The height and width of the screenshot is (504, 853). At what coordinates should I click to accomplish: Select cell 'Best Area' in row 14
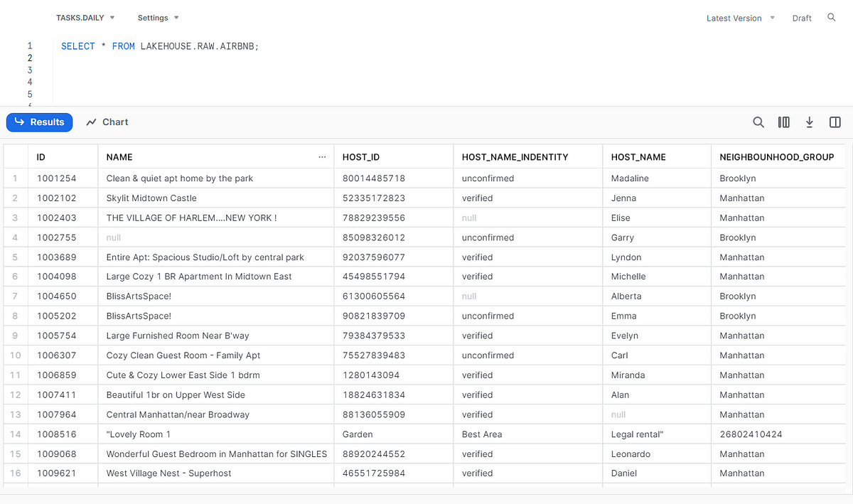(x=527, y=434)
